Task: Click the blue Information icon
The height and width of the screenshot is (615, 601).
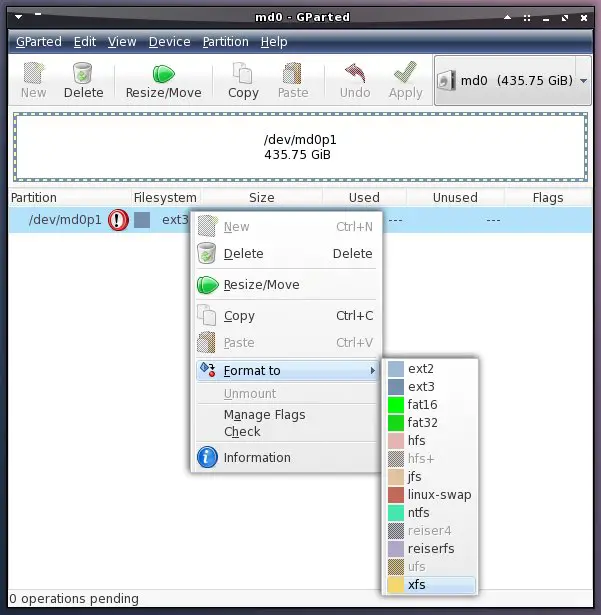Action: (x=207, y=457)
